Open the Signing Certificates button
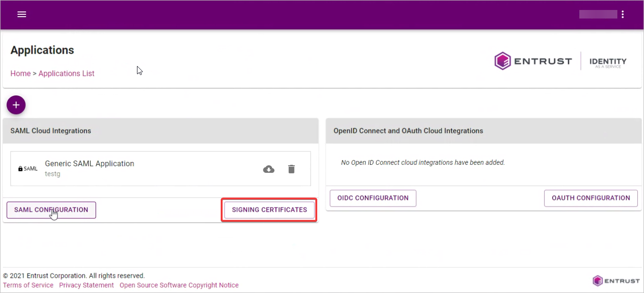 tap(269, 210)
